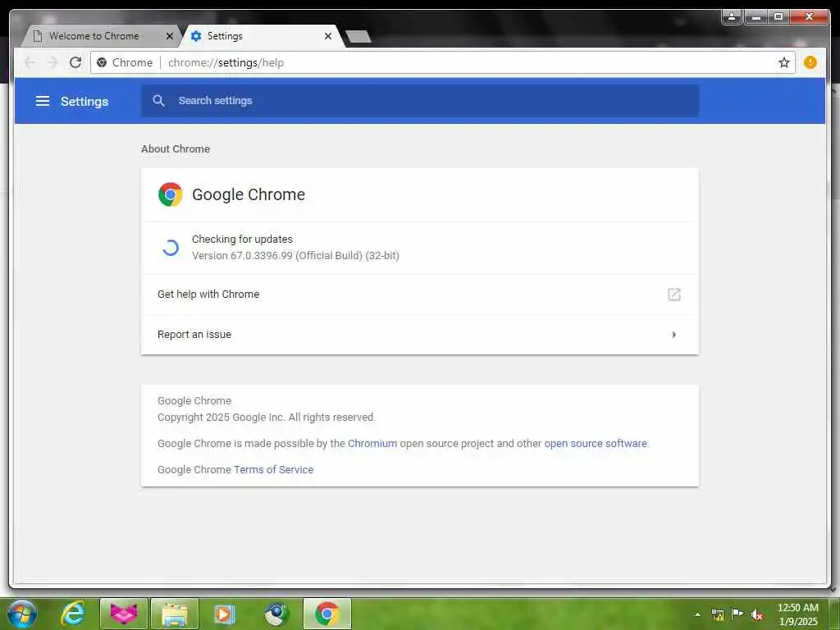Click the Copyright 2025 Google Inc. text
Screen dimensions: 840x630
point(267,418)
